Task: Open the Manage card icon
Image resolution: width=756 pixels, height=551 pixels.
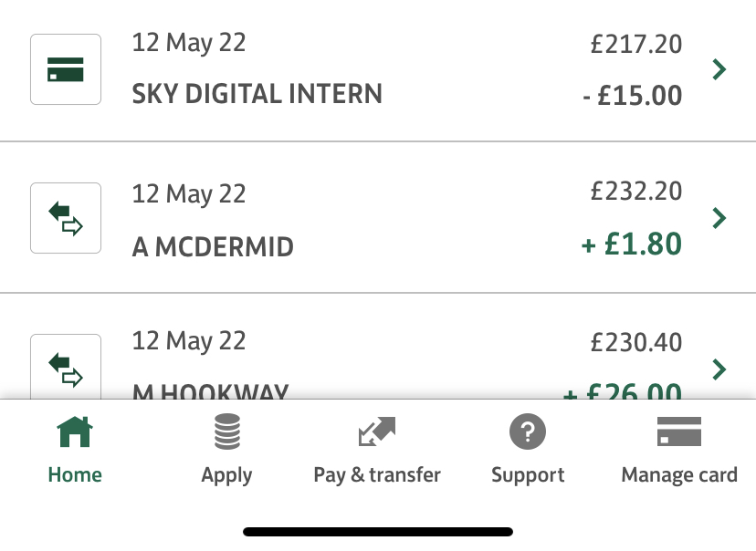Action: coord(679,431)
